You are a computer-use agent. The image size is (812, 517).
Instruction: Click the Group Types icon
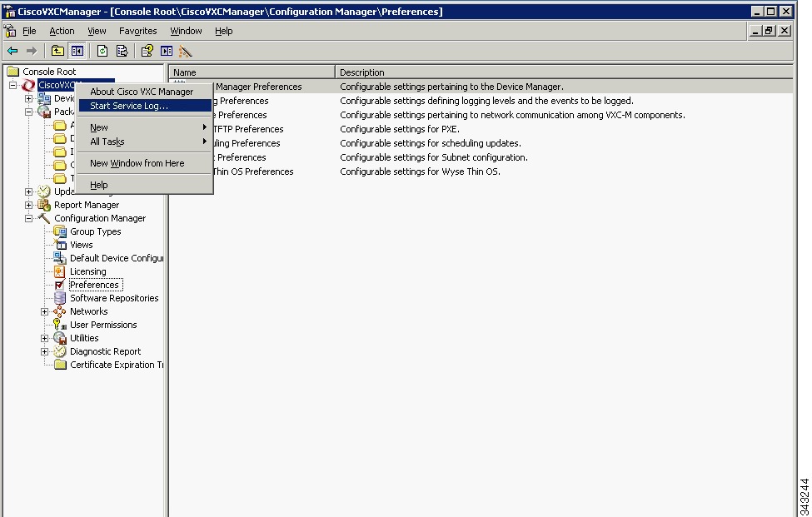60,231
